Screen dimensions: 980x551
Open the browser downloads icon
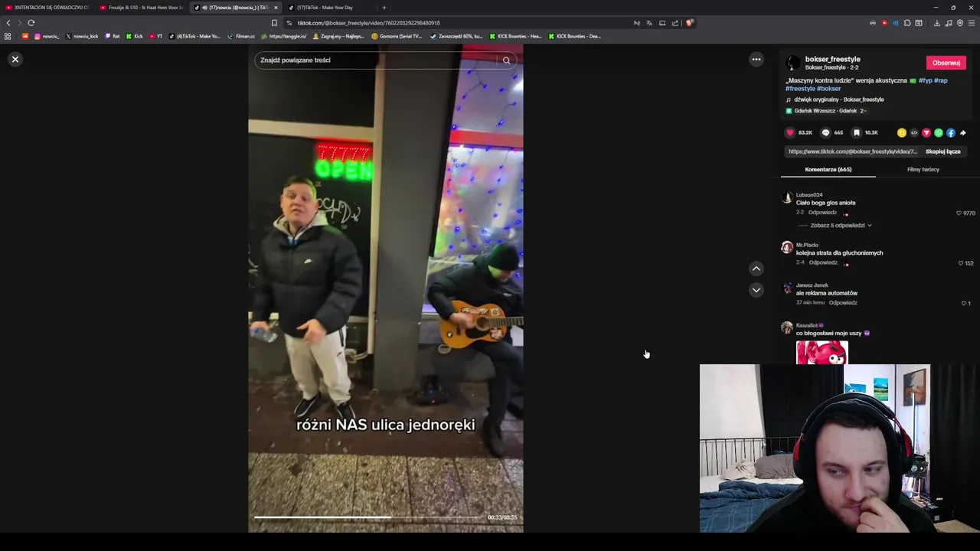coord(936,23)
